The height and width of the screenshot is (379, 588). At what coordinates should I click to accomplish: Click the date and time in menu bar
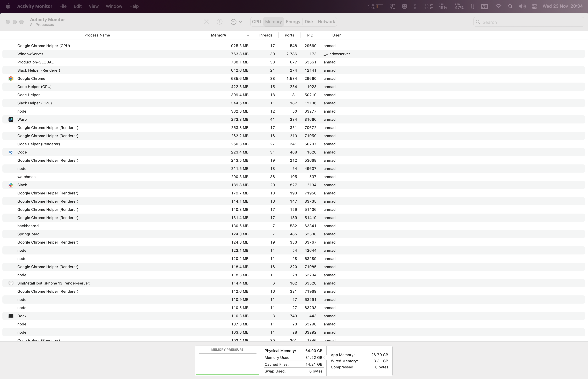[562, 6]
